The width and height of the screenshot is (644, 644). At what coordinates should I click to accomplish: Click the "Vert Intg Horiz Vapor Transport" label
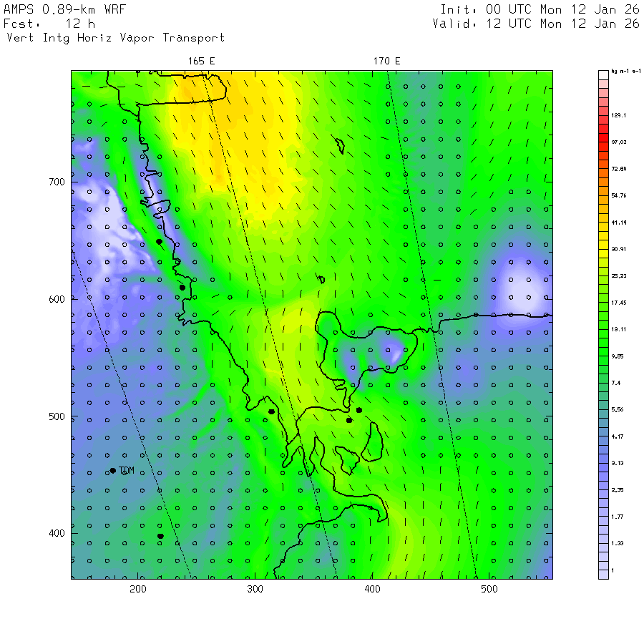tap(116, 38)
